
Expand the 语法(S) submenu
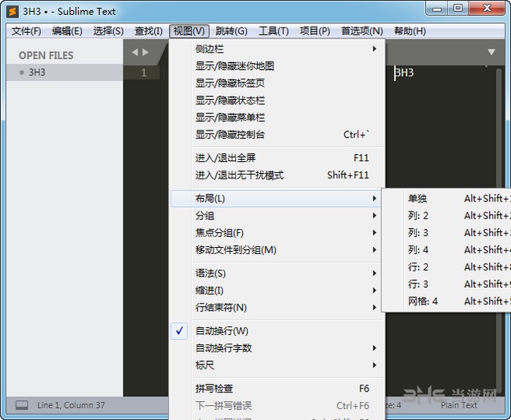point(275,273)
